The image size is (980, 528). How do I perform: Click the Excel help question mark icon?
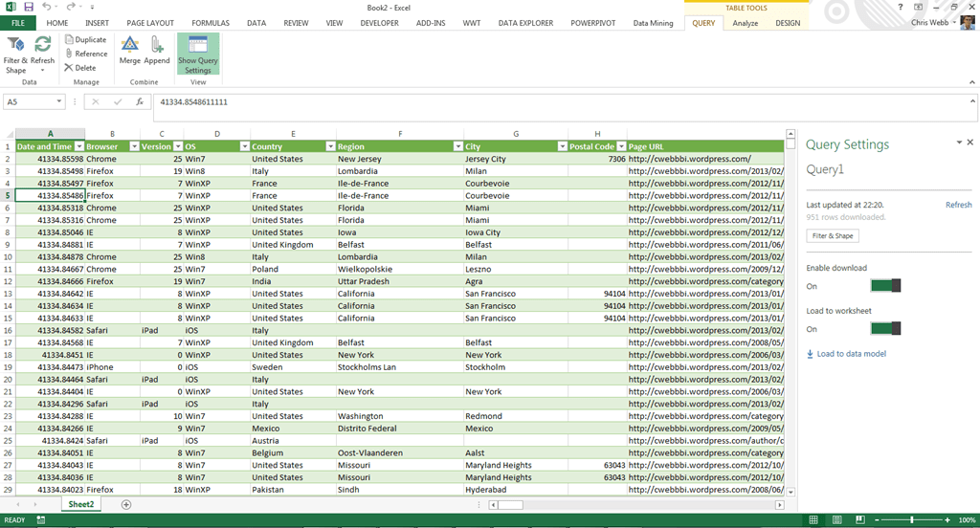click(900, 7)
